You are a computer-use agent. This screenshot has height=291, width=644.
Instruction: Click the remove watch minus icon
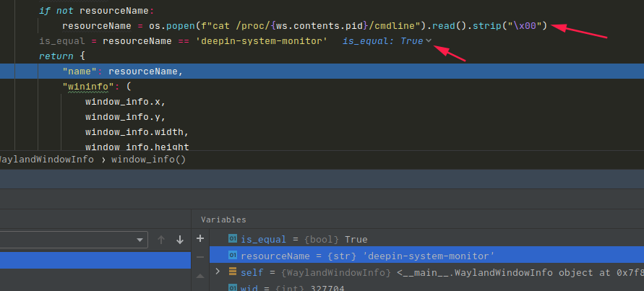200,256
